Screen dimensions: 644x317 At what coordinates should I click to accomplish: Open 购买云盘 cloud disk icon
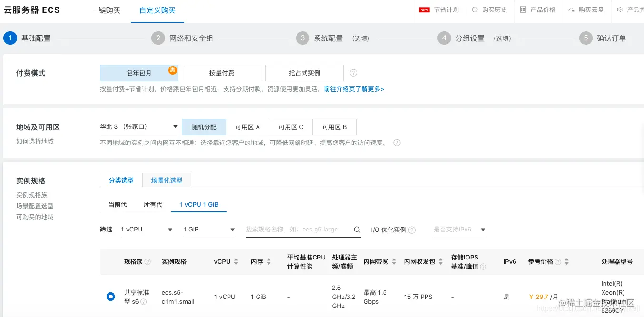point(586,10)
